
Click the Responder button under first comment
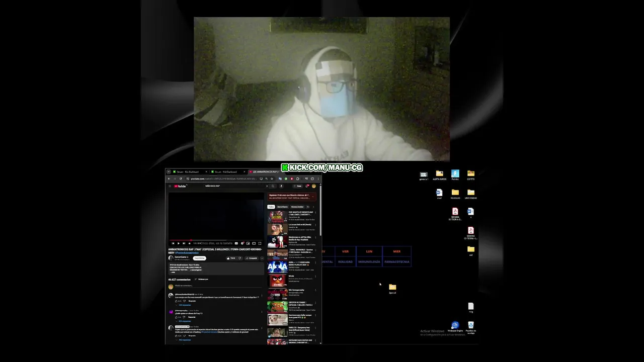click(192, 301)
